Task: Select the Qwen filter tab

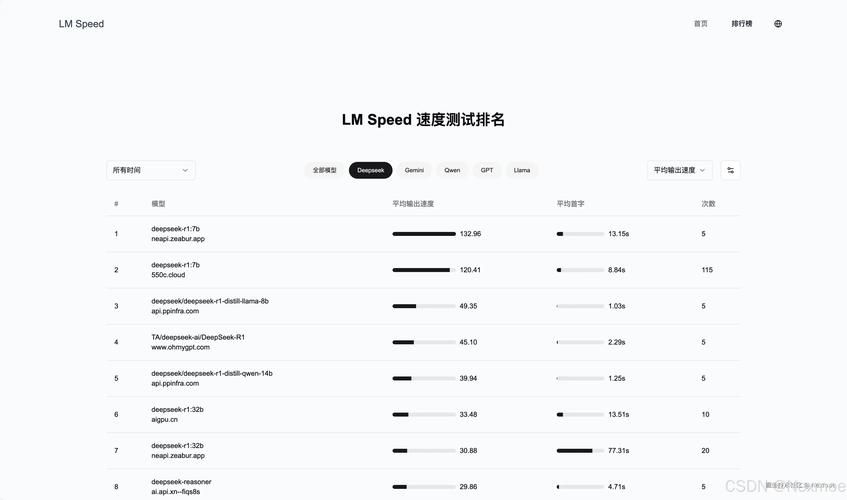Action: click(452, 170)
